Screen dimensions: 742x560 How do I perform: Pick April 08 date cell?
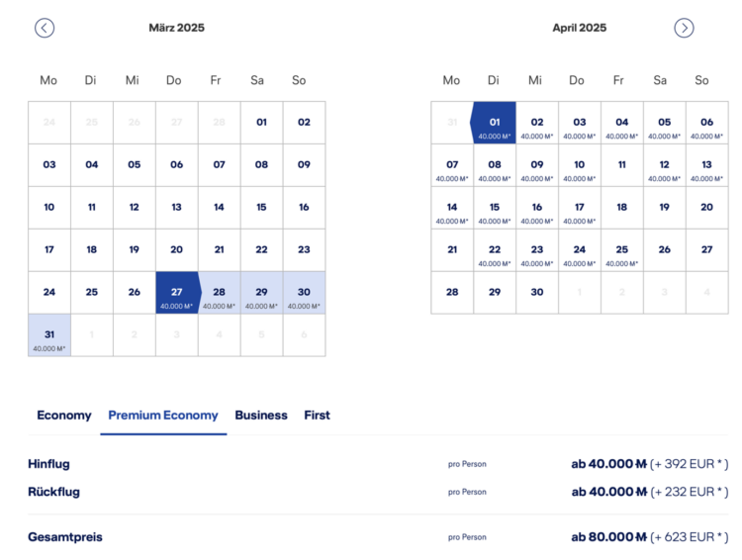(495, 165)
